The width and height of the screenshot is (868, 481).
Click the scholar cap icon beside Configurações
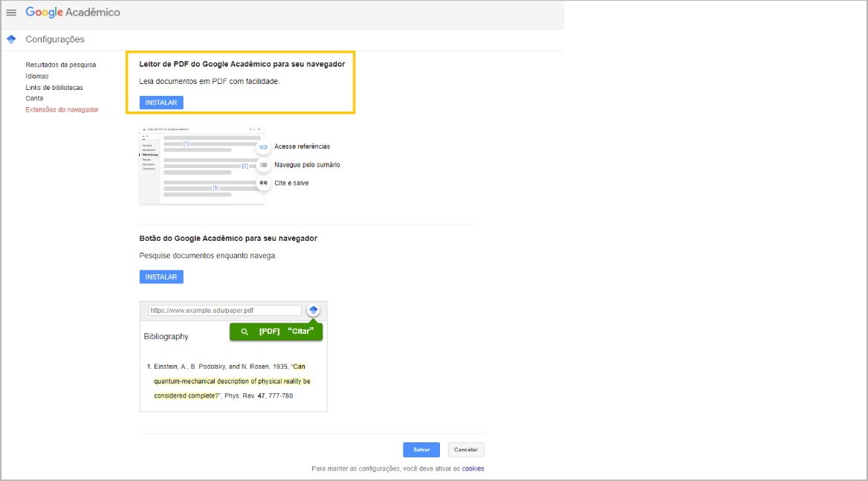click(11, 39)
